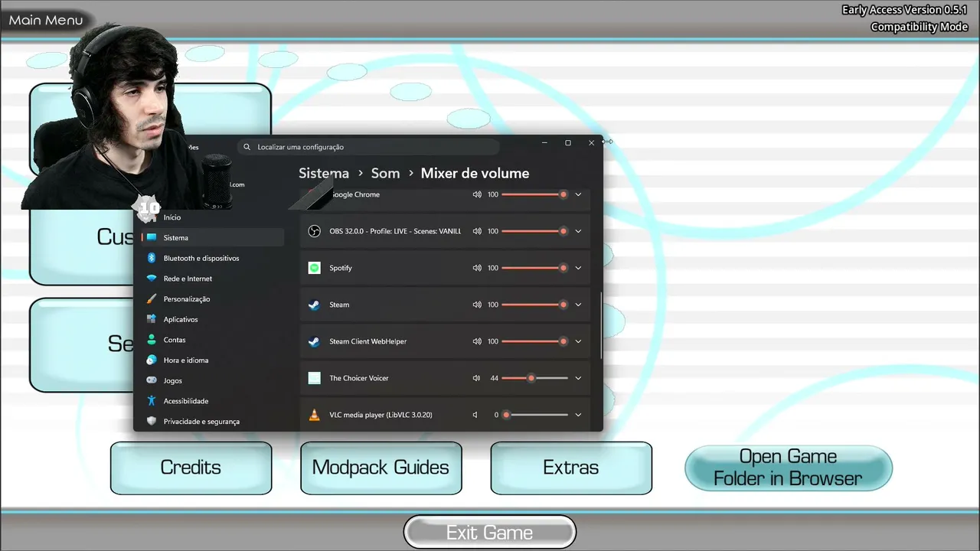The width and height of the screenshot is (980, 551).
Task: Click The Choicer Voicer app icon
Action: [314, 378]
